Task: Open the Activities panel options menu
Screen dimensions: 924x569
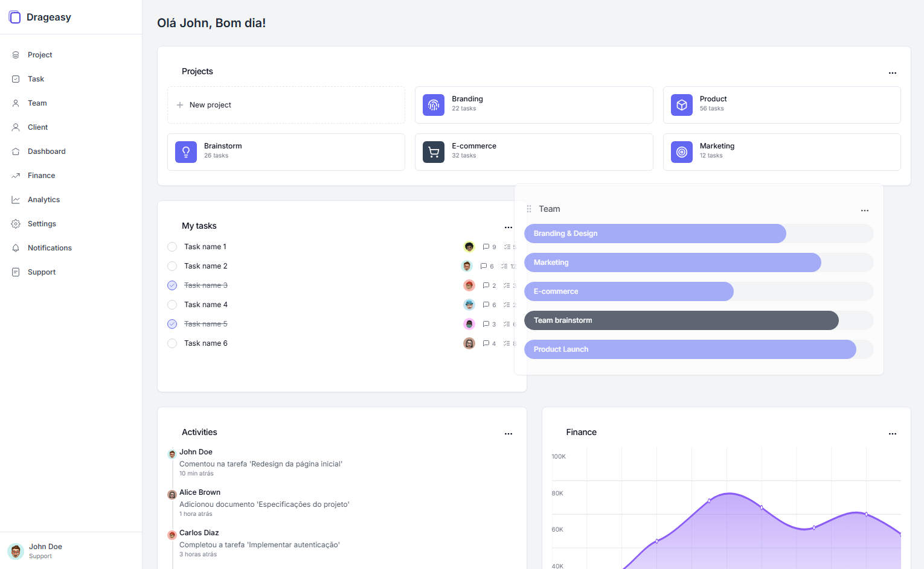Action: point(508,433)
